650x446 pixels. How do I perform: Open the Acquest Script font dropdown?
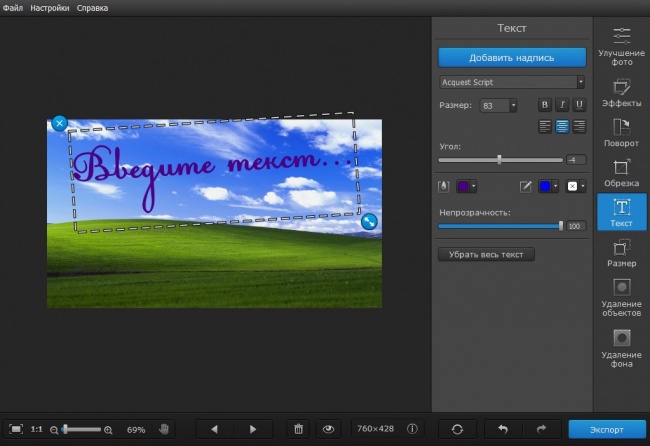pyautogui.click(x=512, y=82)
